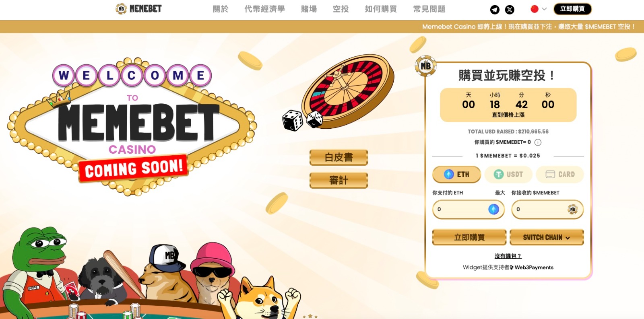Go to 常見問題 in the navigation
Image resolution: width=644 pixels, height=319 pixels.
(x=429, y=9)
